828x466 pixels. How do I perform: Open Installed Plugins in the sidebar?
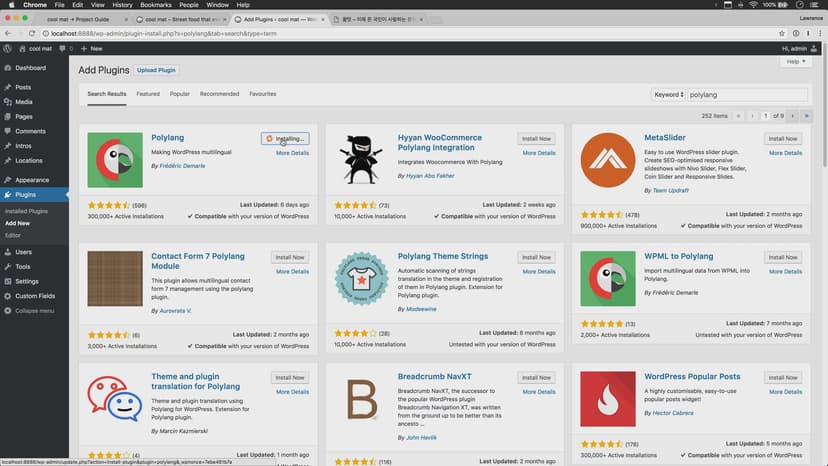coord(27,212)
